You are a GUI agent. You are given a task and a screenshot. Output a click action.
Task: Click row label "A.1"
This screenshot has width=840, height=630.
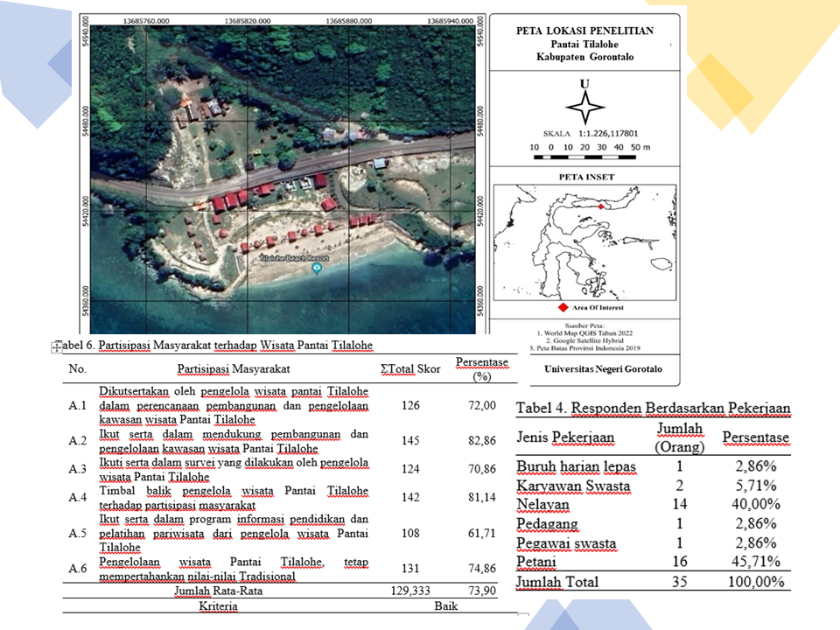pyautogui.click(x=78, y=405)
